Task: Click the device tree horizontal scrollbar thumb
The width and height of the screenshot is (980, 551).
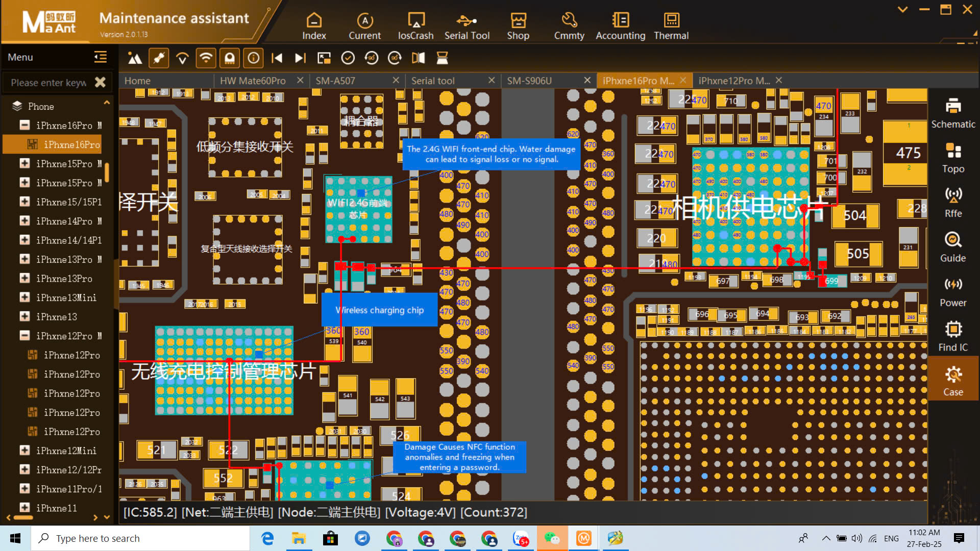Action: click(x=23, y=517)
